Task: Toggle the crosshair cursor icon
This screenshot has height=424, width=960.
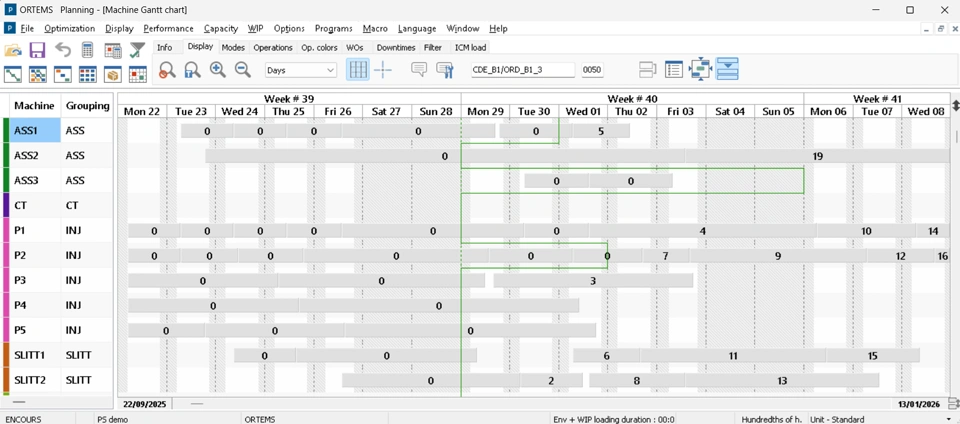Action: pyautogui.click(x=383, y=70)
